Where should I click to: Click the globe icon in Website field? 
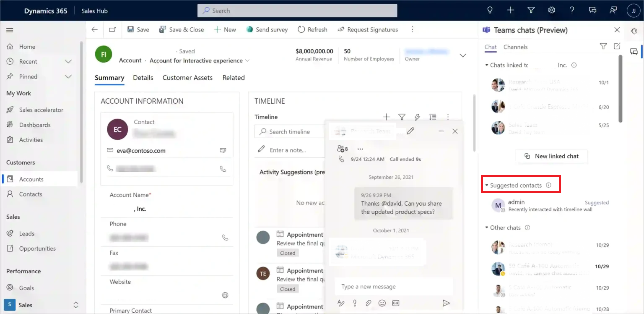[x=225, y=295]
